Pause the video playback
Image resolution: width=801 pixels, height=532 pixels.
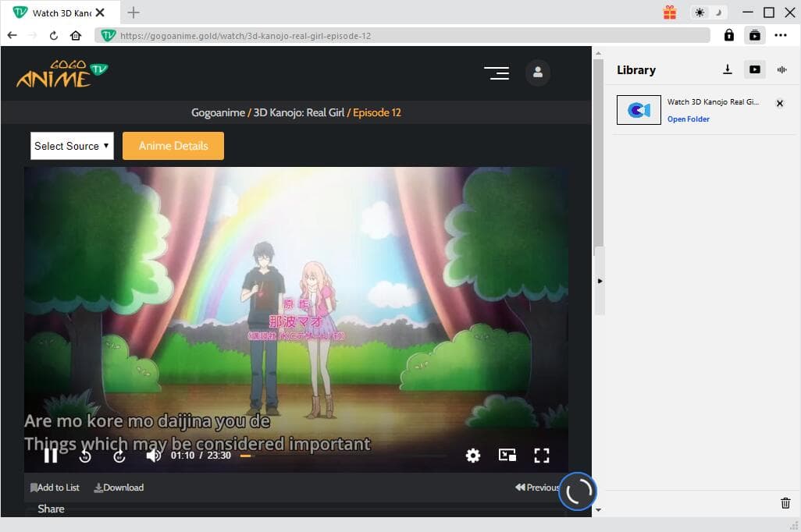point(51,456)
